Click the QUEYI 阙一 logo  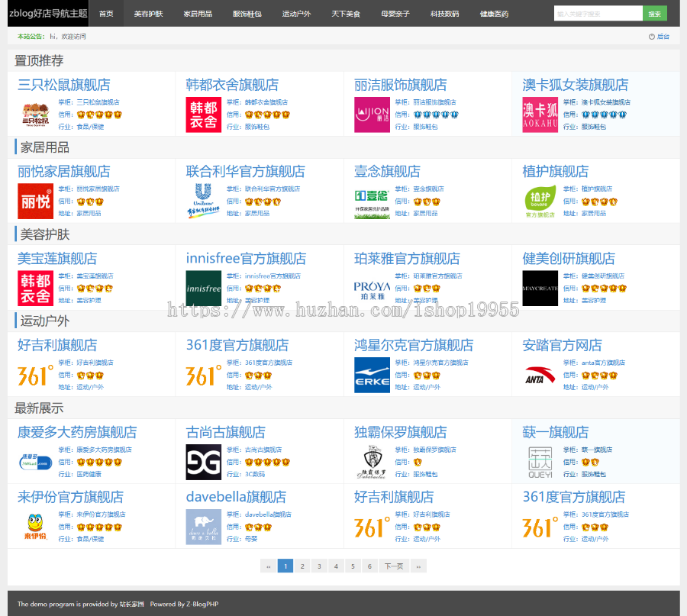click(x=540, y=463)
